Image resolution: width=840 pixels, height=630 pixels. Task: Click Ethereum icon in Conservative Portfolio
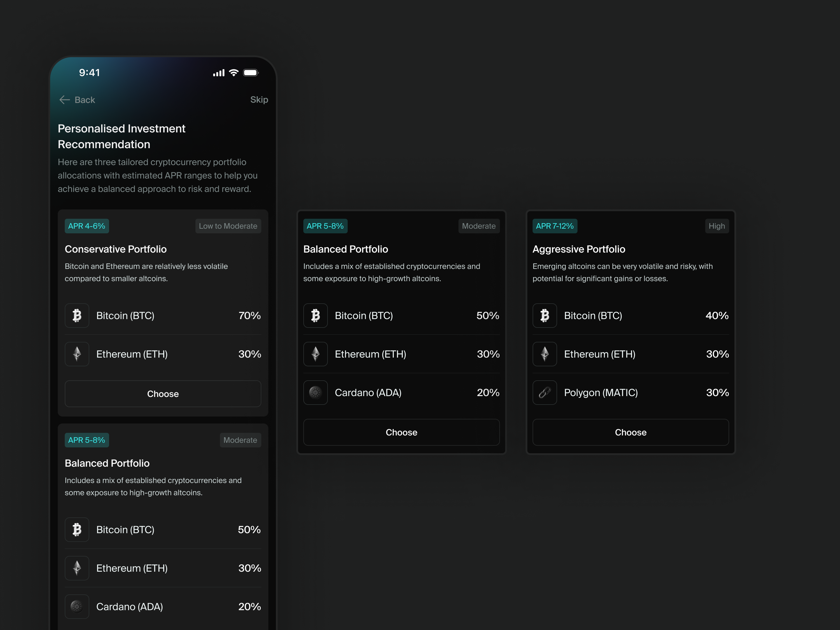pos(77,354)
